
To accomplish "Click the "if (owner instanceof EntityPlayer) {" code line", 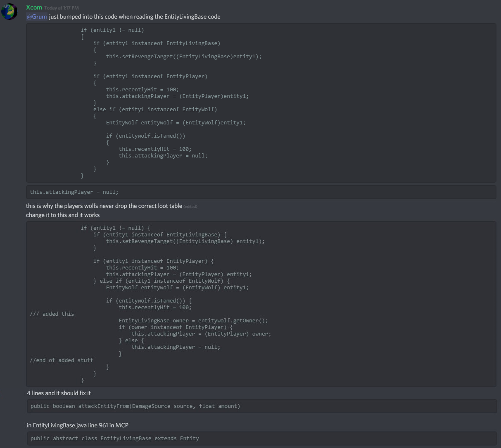I will (176, 327).
